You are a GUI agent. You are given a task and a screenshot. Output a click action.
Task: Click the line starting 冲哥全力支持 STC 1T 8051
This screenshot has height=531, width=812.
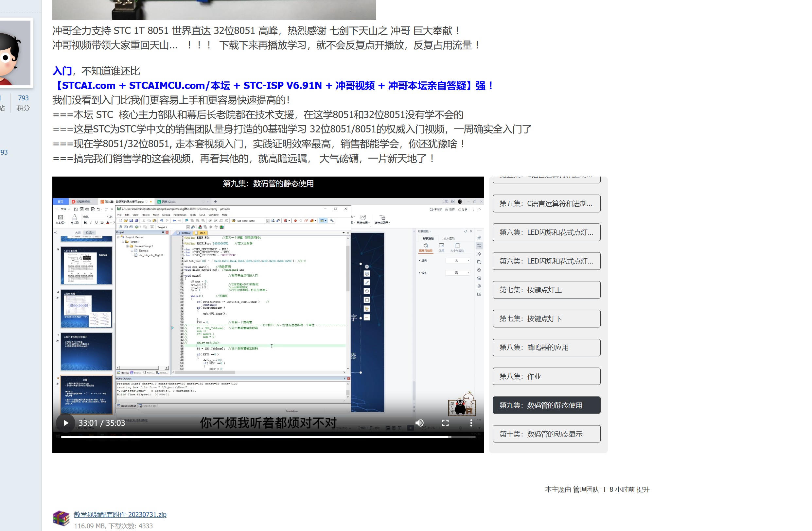pos(256,31)
